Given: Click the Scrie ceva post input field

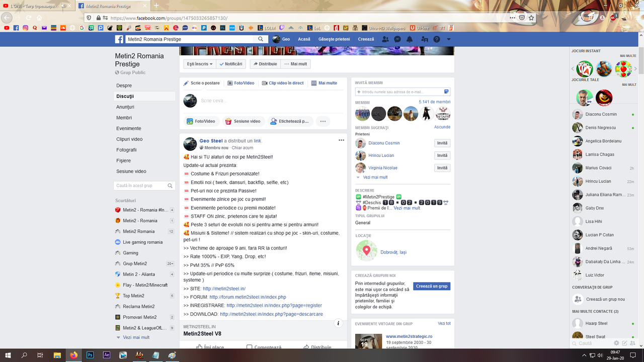Looking at the screenshot, I should pos(272,101).
